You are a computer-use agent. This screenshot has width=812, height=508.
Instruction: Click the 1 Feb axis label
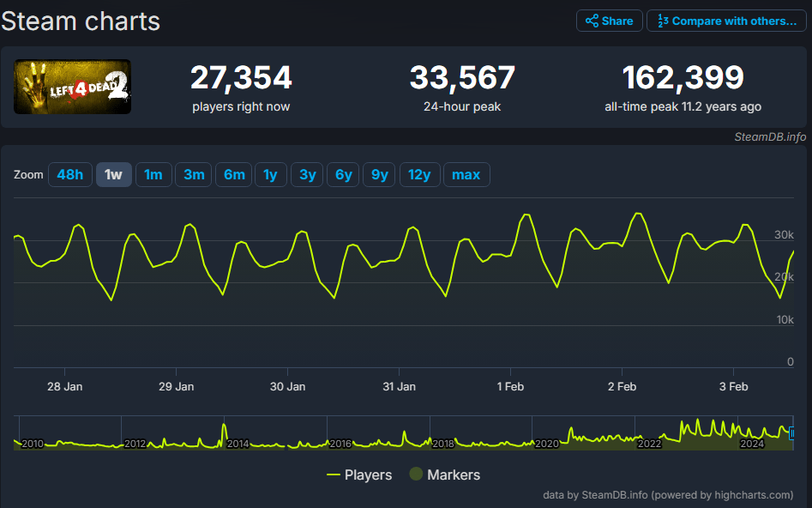click(x=510, y=387)
